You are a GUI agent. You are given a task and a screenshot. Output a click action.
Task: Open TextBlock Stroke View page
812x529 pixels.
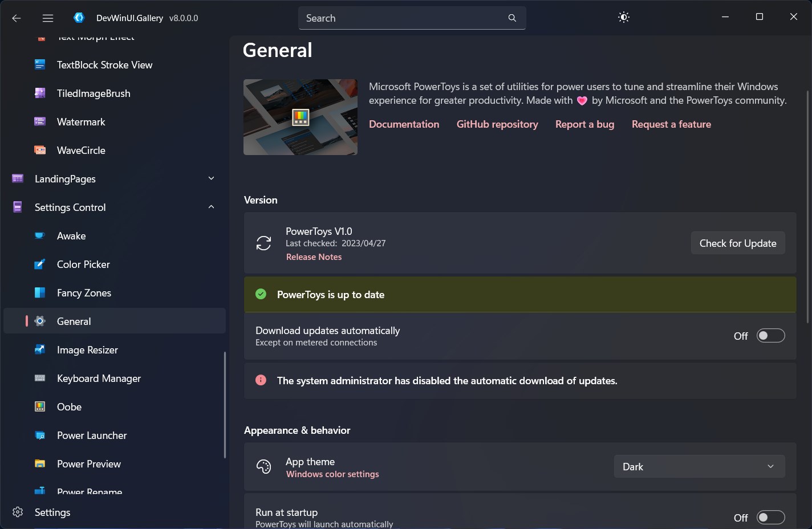[x=115, y=65]
